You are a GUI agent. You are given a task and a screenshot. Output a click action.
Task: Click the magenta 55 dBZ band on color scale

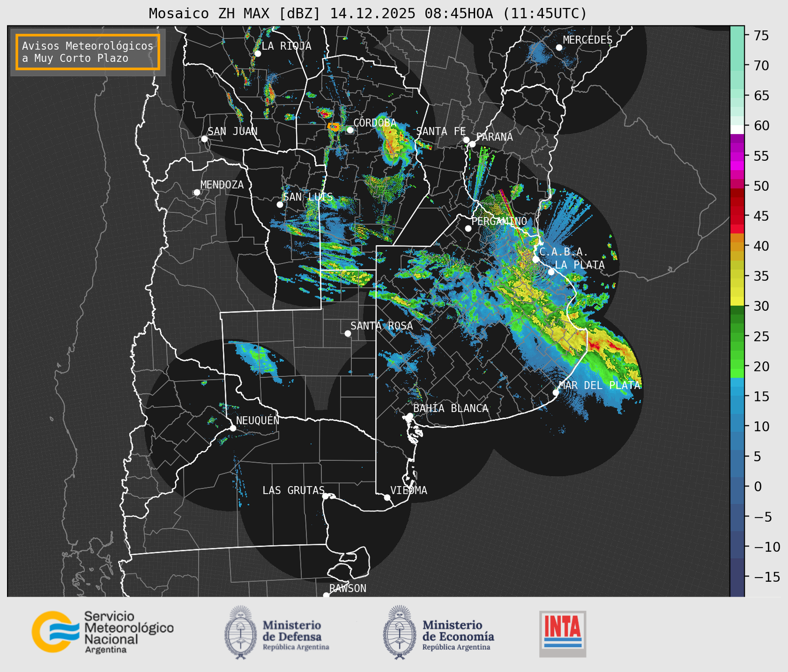737,157
